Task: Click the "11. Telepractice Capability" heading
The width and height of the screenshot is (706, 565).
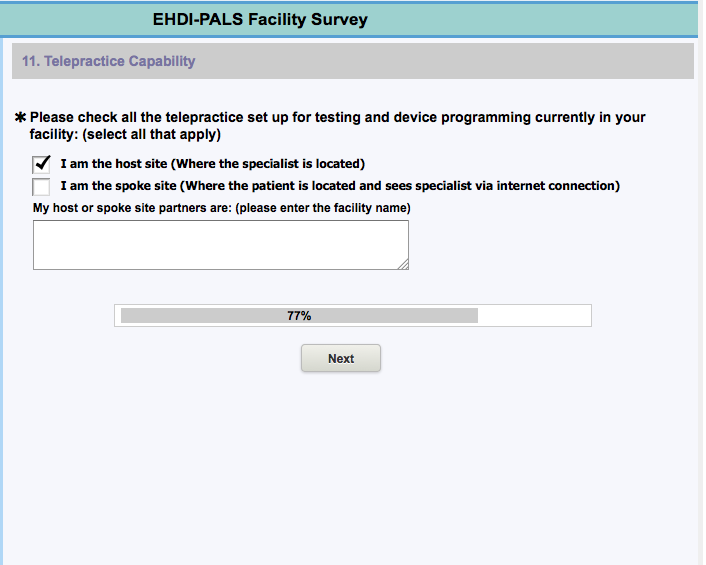Action: point(109,62)
